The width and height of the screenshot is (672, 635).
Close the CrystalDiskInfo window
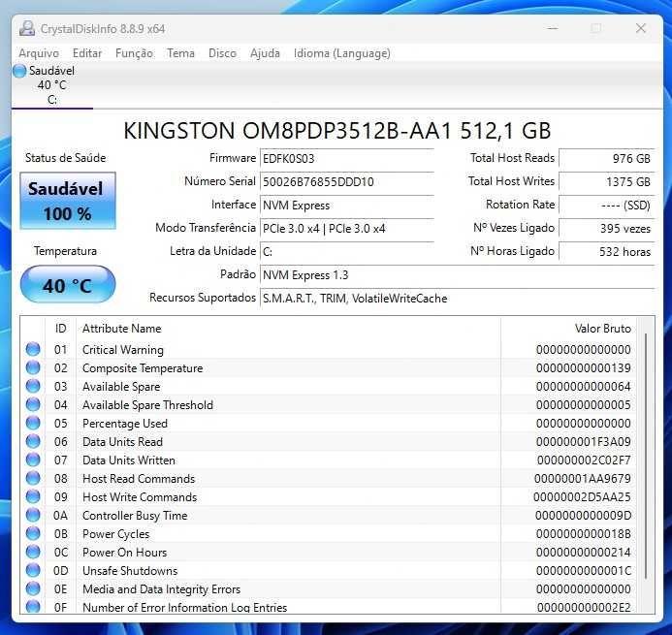click(641, 29)
